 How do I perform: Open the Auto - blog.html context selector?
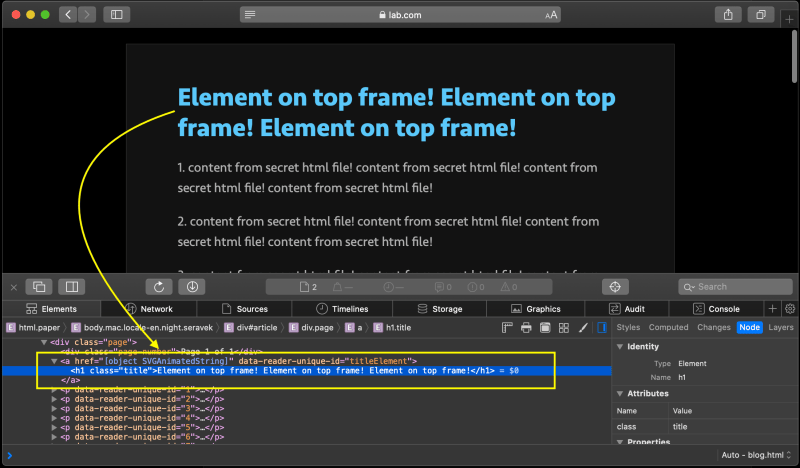coord(756,455)
